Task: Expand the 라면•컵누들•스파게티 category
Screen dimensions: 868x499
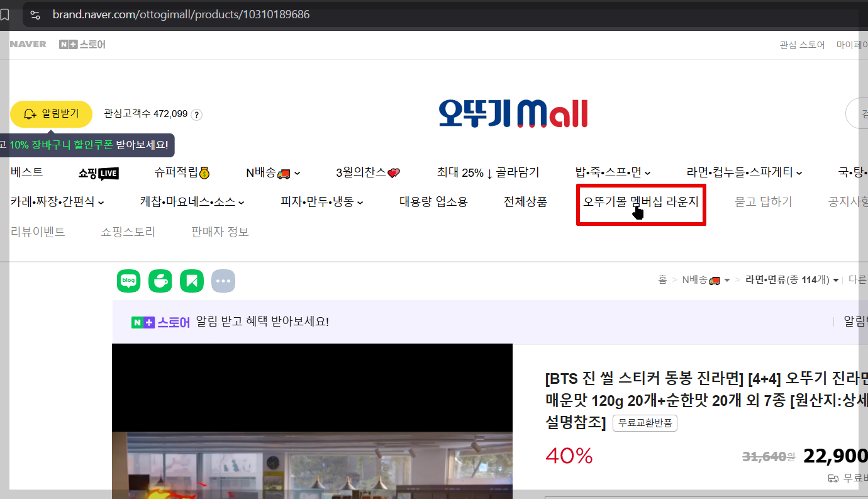Action: 745,172
